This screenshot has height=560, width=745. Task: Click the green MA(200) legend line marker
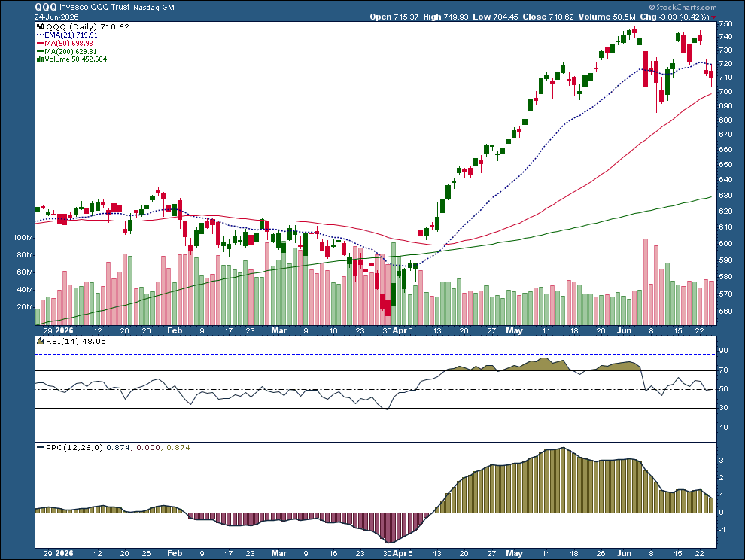point(41,51)
